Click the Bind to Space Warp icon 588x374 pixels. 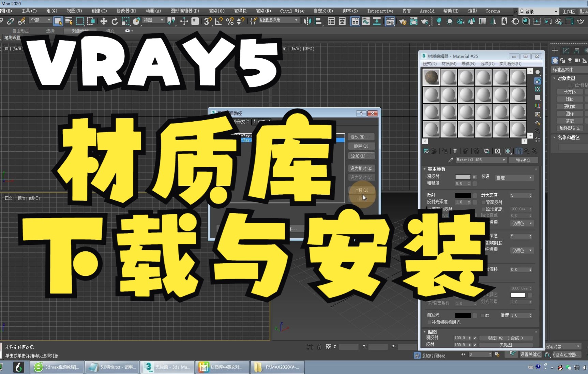[x=21, y=21]
